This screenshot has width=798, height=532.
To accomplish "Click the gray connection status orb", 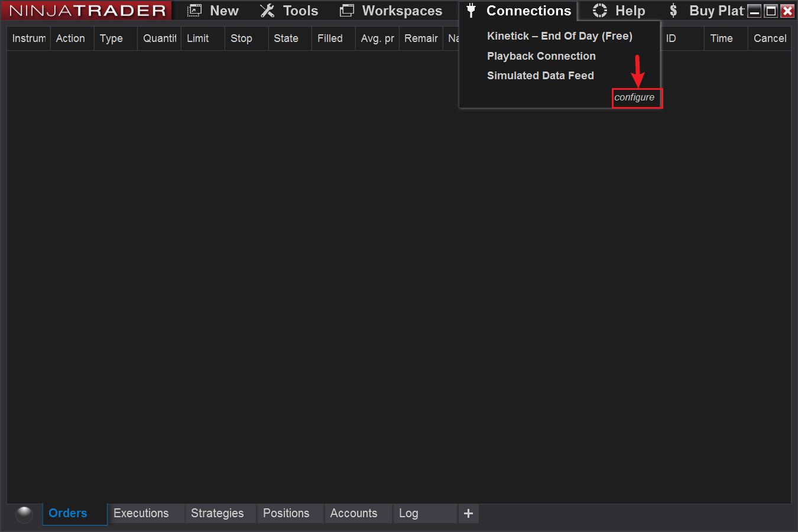I will [x=24, y=514].
